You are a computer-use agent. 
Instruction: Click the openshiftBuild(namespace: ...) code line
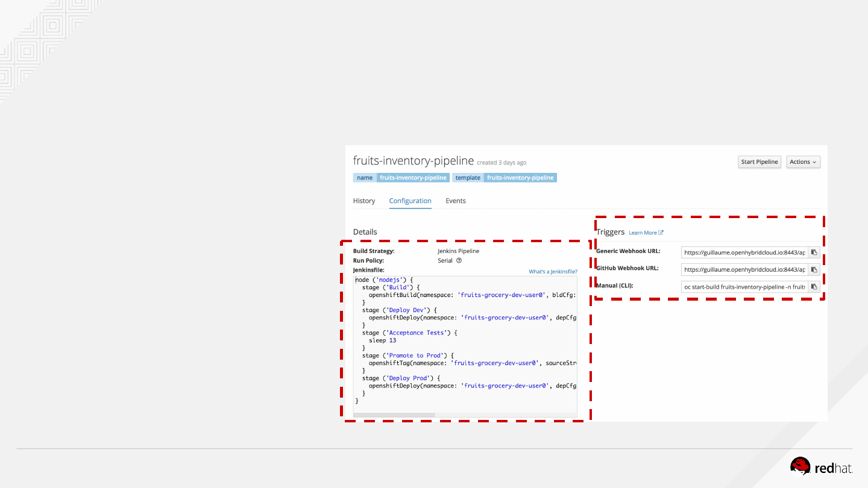pyautogui.click(x=473, y=295)
